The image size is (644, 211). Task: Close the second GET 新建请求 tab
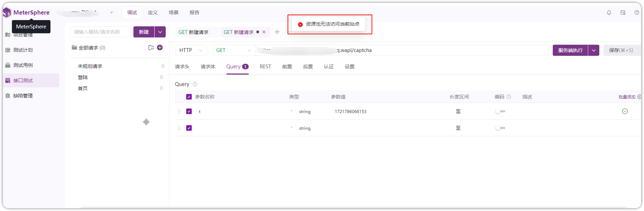(264, 32)
